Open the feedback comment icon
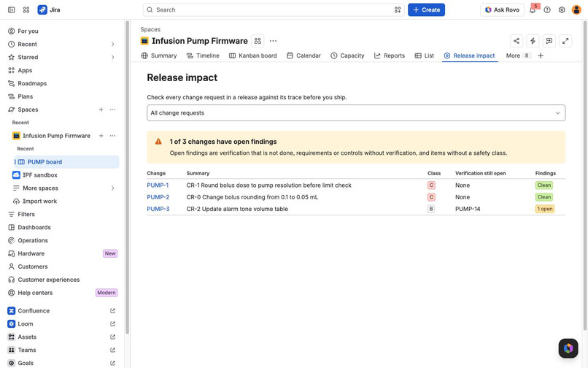Viewport: 588px width, 368px height. click(549, 41)
